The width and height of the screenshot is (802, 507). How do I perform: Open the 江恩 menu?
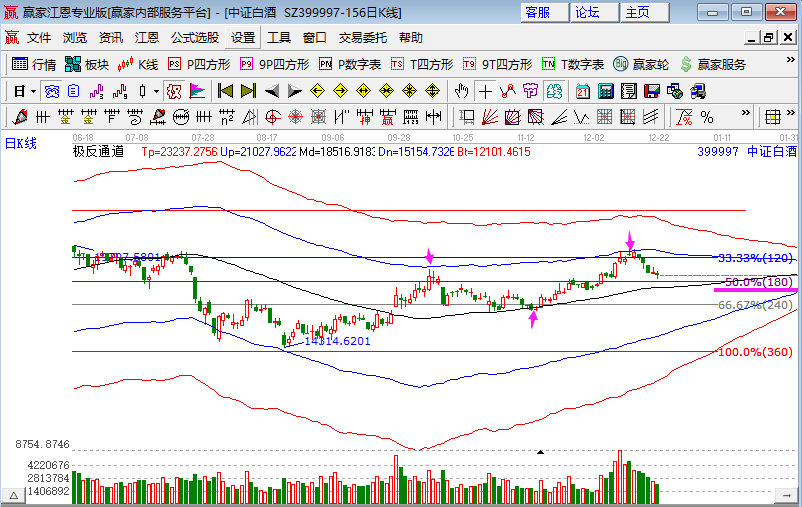(x=146, y=38)
